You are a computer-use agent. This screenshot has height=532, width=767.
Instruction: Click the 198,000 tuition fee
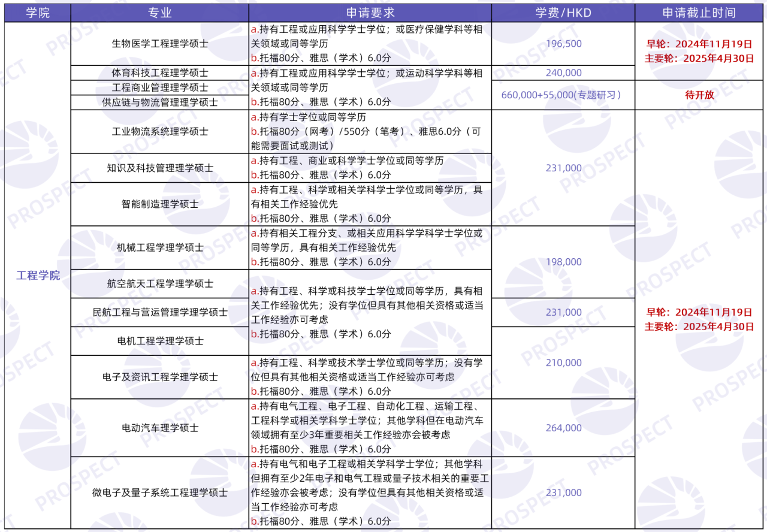tap(563, 262)
